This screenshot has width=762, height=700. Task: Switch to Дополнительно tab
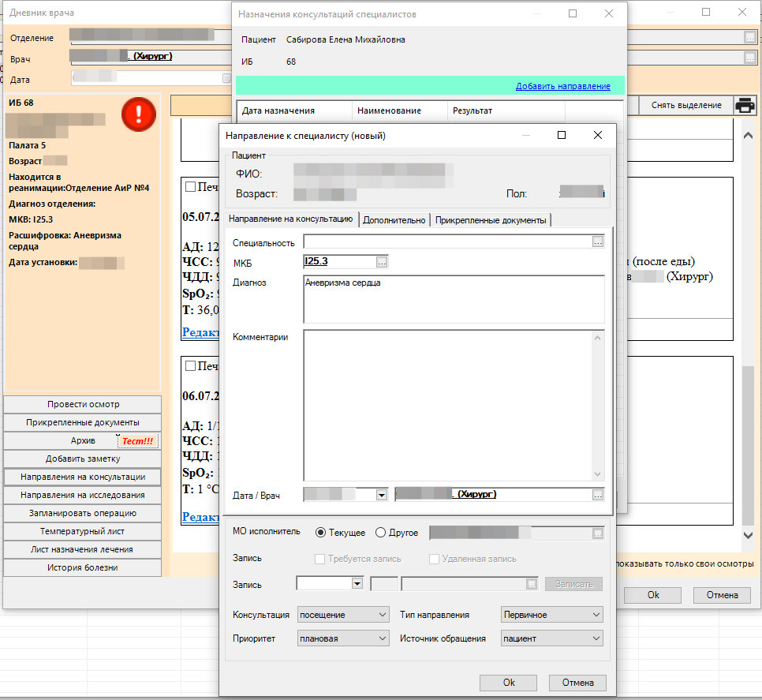(x=394, y=220)
